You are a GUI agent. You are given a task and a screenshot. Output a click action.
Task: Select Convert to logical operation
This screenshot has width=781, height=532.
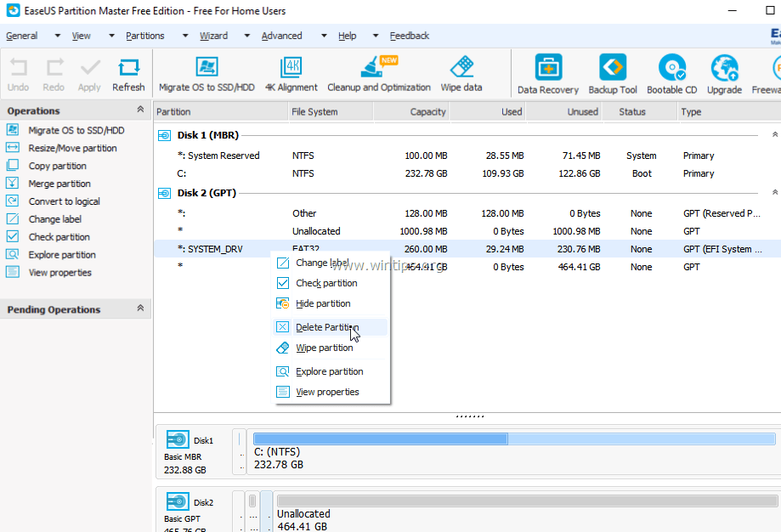64,201
